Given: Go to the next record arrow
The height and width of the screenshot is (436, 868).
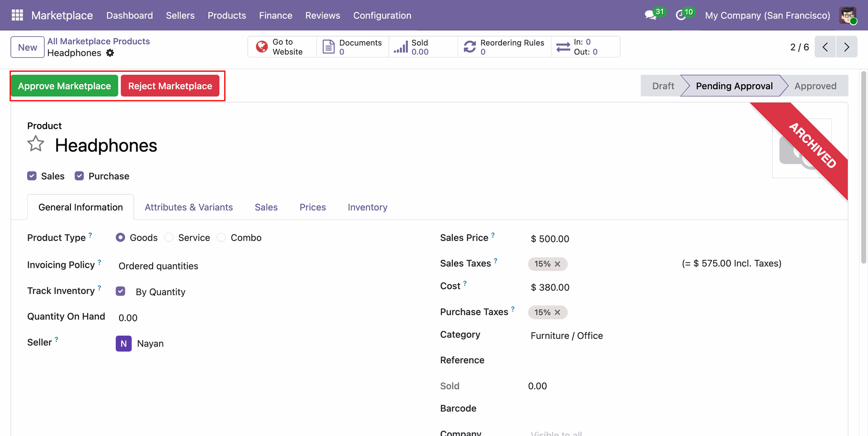Looking at the screenshot, I should [x=847, y=47].
